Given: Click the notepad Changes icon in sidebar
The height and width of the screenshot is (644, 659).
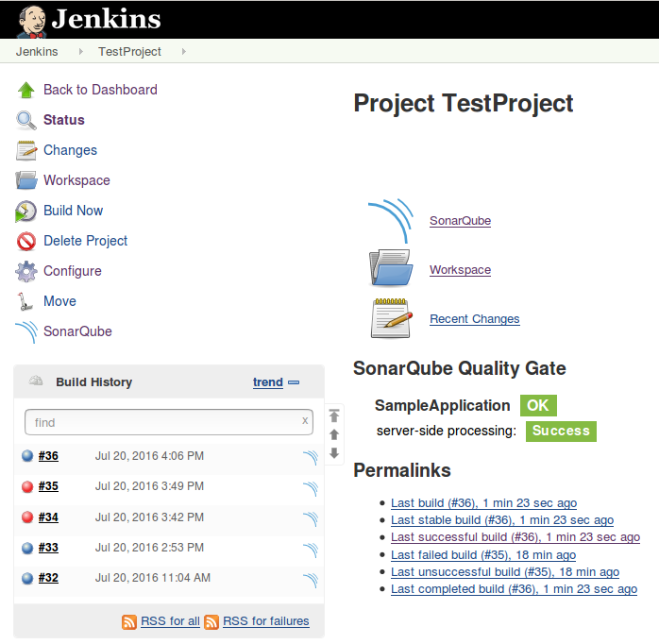Looking at the screenshot, I should tap(26, 150).
